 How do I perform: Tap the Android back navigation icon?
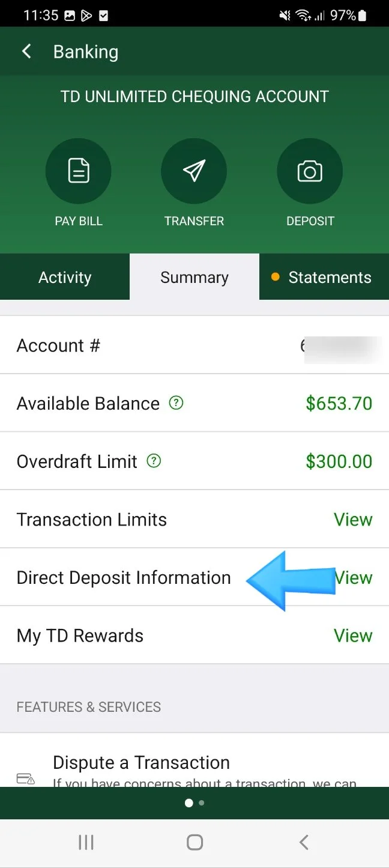coord(304,843)
